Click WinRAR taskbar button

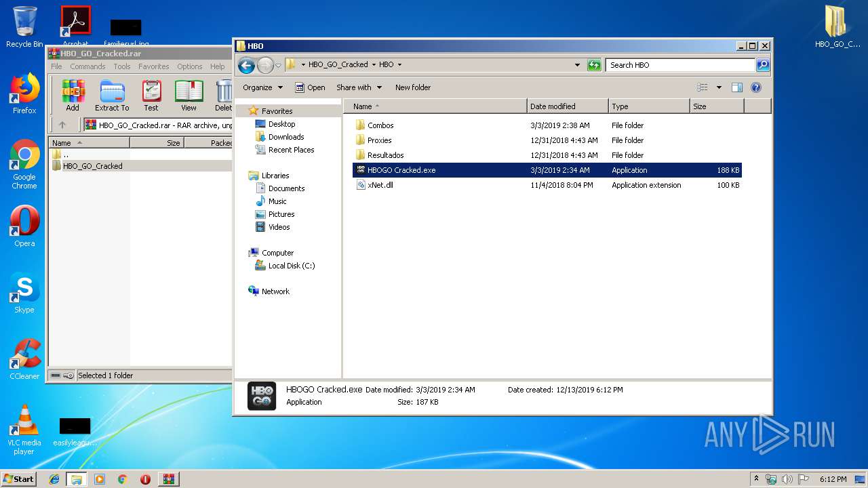pyautogui.click(x=169, y=479)
